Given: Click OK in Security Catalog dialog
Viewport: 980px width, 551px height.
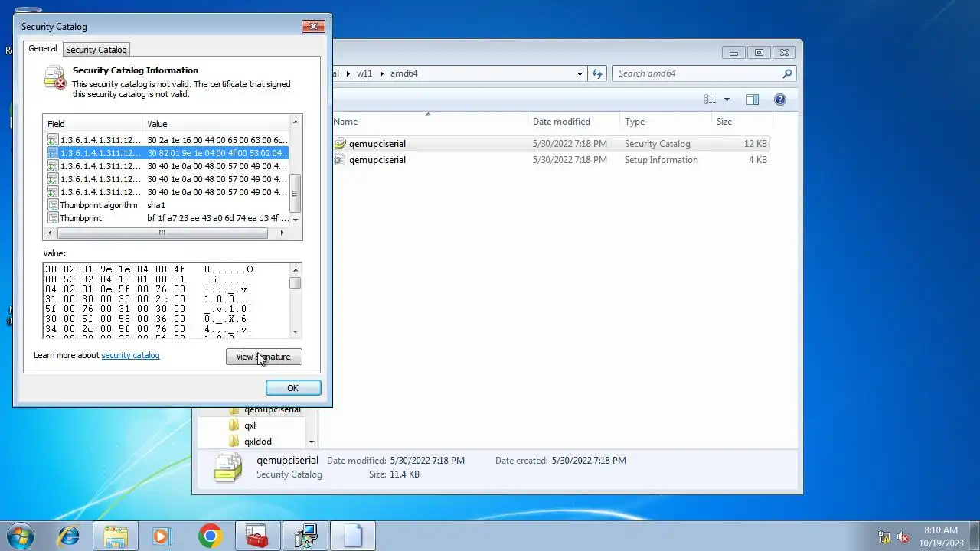Looking at the screenshot, I should (292, 388).
